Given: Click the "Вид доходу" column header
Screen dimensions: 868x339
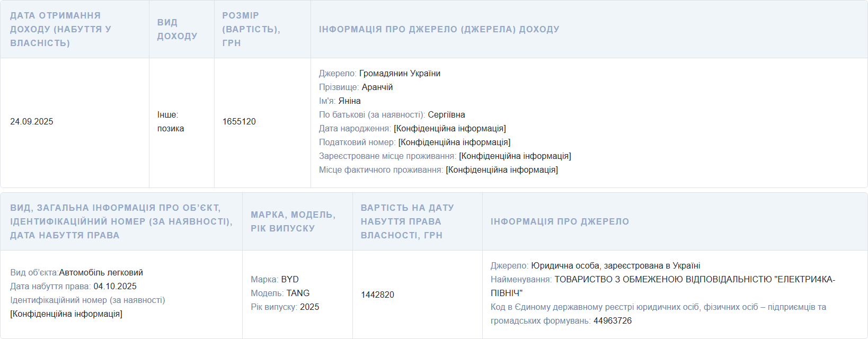Looking at the screenshot, I should point(177,29).
